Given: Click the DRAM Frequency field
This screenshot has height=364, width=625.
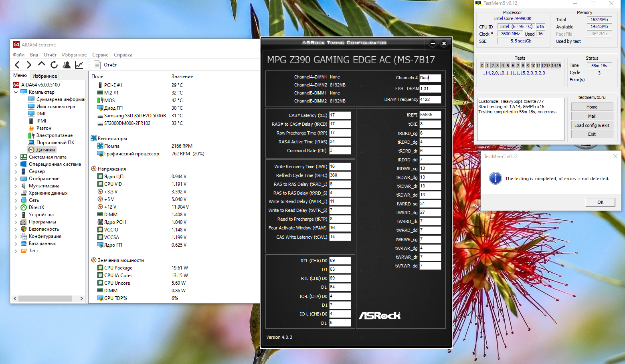Looking at the screenshot, I should pyautogui.click(x=430, y=99).
